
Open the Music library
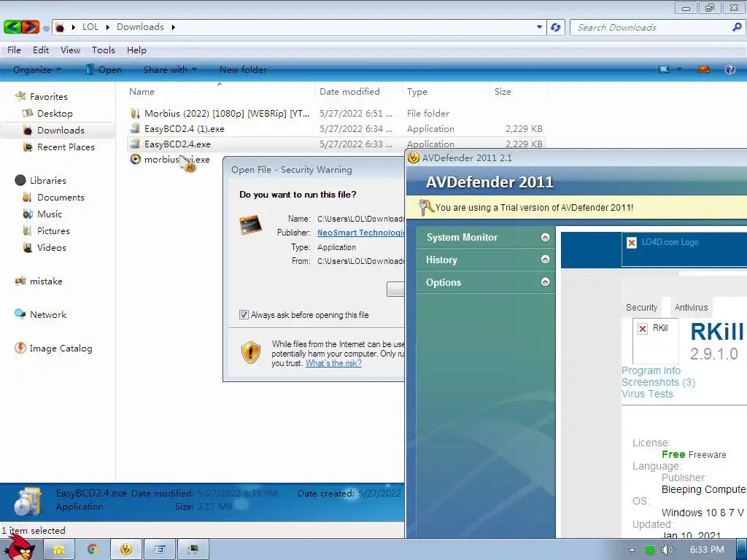50,214
